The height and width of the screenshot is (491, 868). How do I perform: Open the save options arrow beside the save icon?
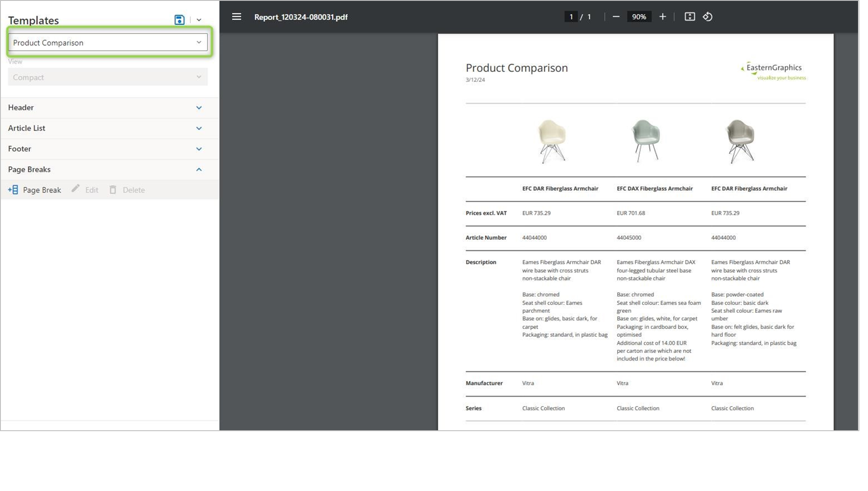pos(199,20)
